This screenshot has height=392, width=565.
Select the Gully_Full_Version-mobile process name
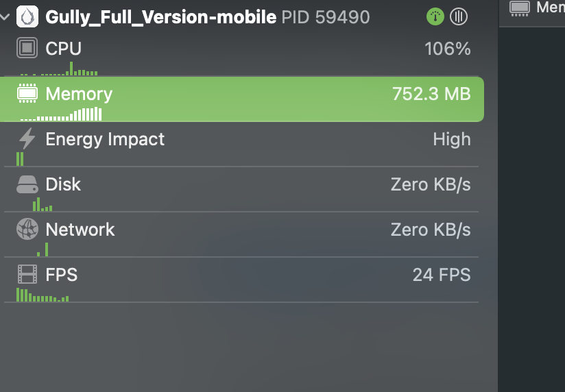pos(161,17)
